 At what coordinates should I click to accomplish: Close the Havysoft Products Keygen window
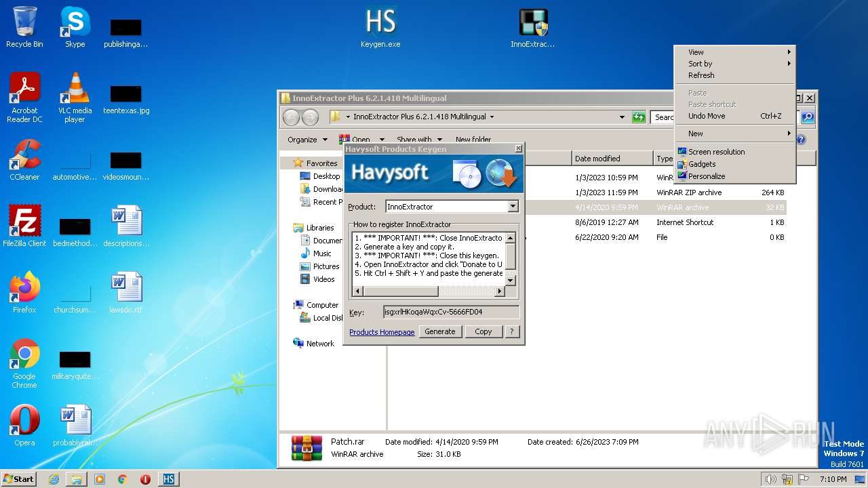coord(519,148)
